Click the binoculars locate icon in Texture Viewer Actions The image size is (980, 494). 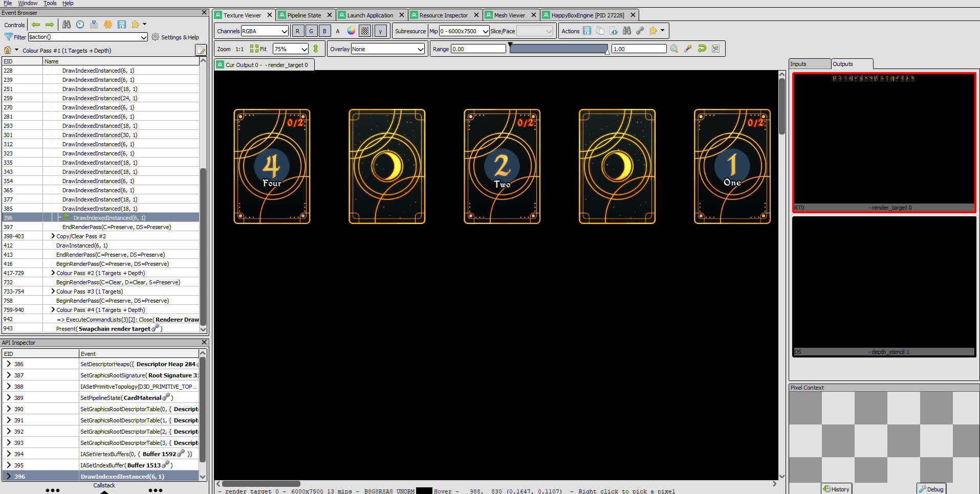[627, 31]
